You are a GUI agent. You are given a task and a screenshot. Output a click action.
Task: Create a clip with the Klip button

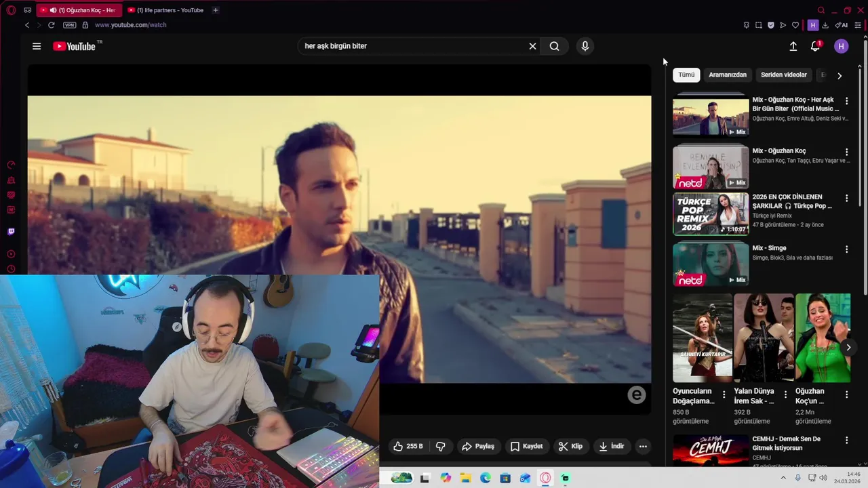click(x=570, y=446)
